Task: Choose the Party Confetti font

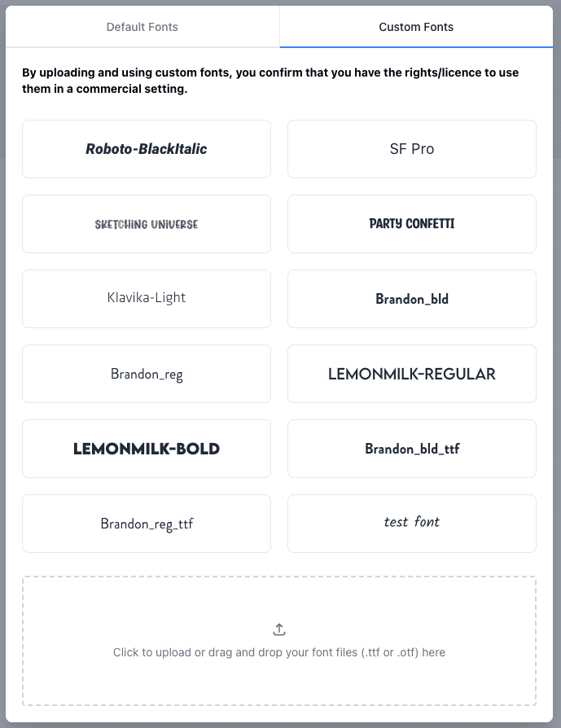Action: [x=411, y=224]
